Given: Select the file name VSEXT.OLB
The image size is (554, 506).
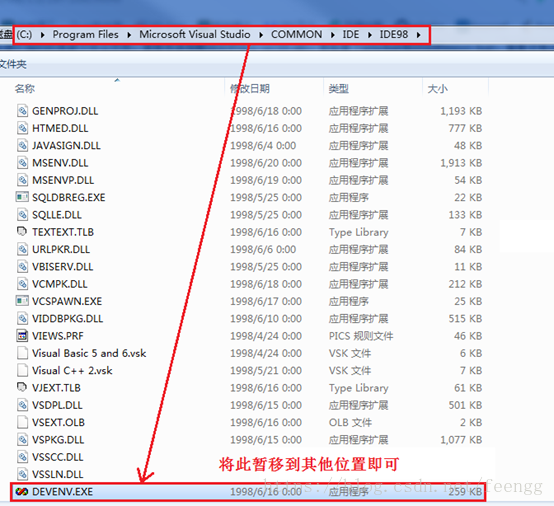Looking at the screenshot, I should click(58, 423).
